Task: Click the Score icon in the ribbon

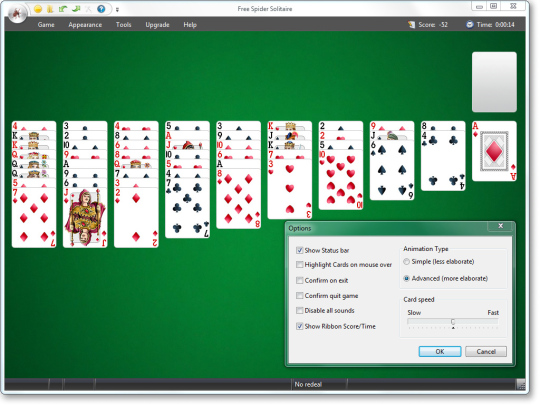Action: pyautogui.click(x=412, y=24)
